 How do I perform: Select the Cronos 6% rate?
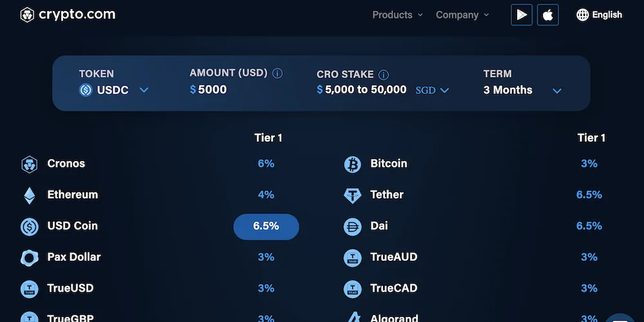click(x=266, y=164)
